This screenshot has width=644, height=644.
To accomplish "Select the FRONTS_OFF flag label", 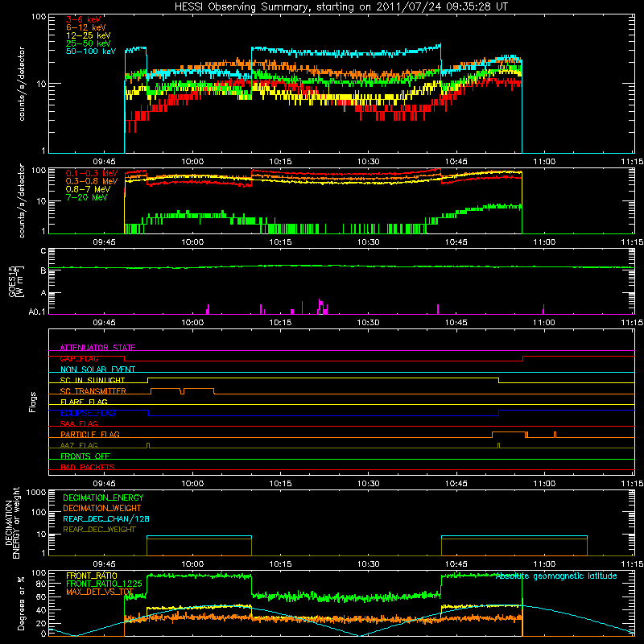I will point(85,456).
